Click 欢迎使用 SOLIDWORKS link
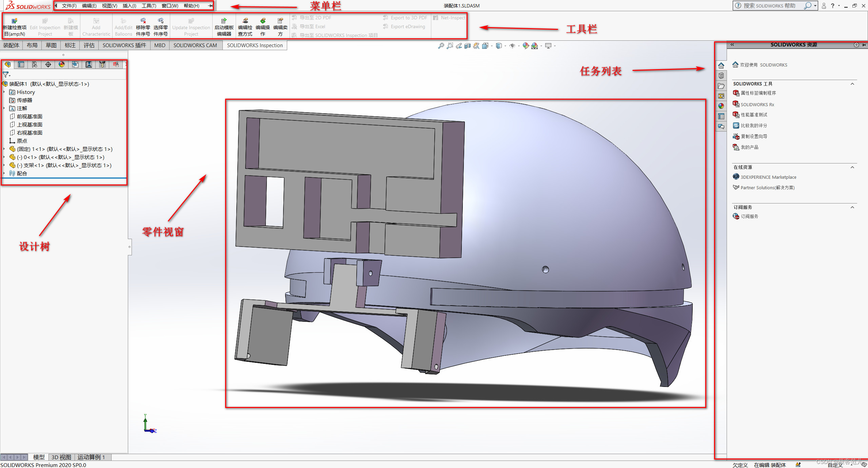Image resolution: width=868 pixels, height=468 pixels. coord(763,65)
